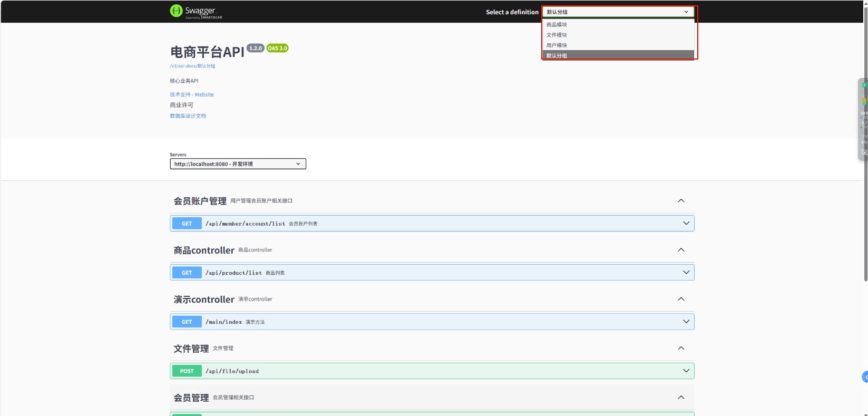The width and height of the screenshot is (868, 416).
Task: Click the GET badge for /api/member/account/list
Action: 187,224
